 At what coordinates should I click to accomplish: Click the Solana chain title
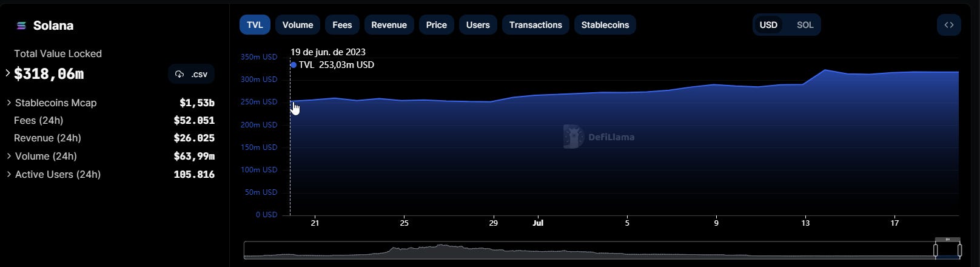click(x=53, y=25)
